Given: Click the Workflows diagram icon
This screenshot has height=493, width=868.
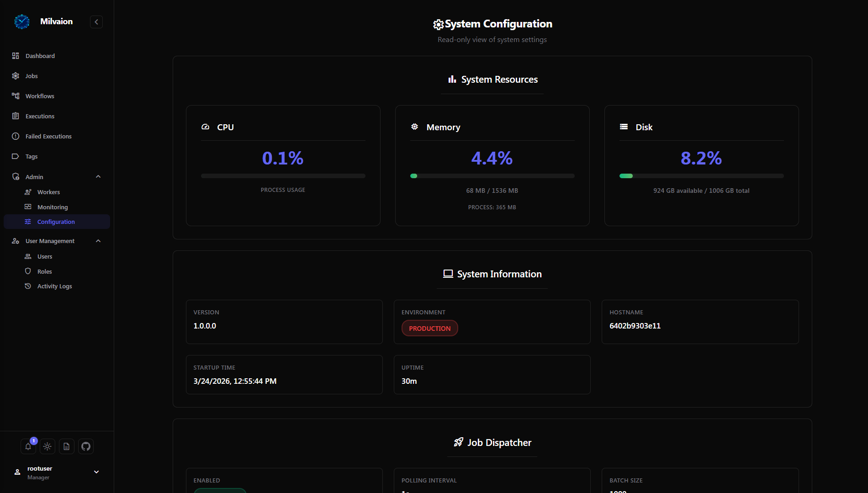Looking at the screenshot, I should (16, 96).
